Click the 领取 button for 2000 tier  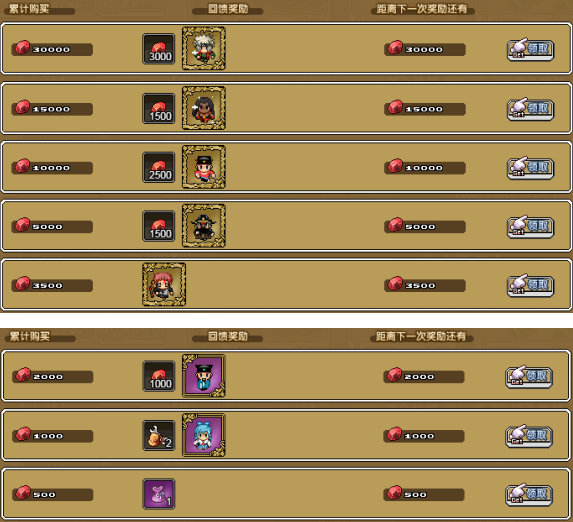tap(529, 377)
